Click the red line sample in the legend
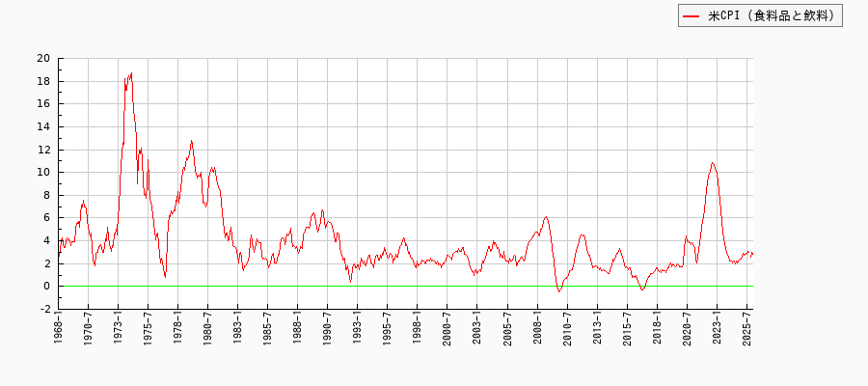This screenshot has width=868, height=386. click(692, 15)
